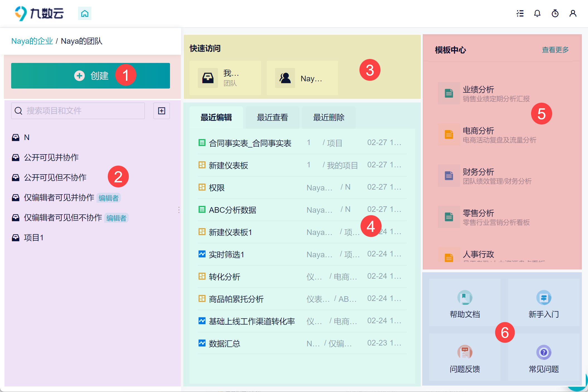Screen dimensions: 588x392
Task: Click the Naya的企业 breadcrumb link
Action: click(32, 41)
